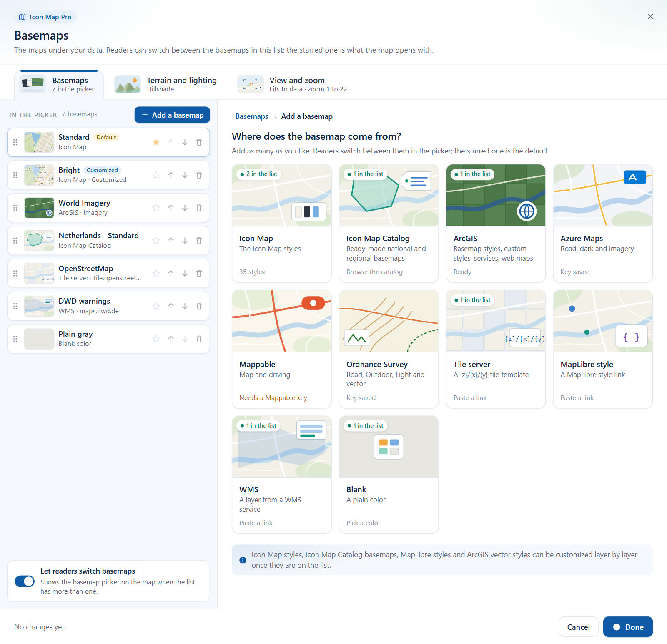This screenshot has height=644, width=667.
Task: Delete the Standard basemap
Action: (x=199, y=142)
